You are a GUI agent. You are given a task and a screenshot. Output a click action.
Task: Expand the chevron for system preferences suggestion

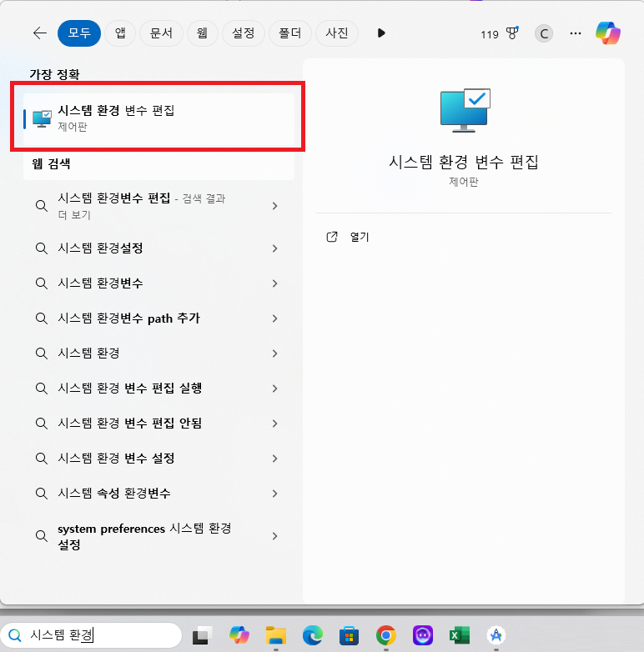click(274, 536)
